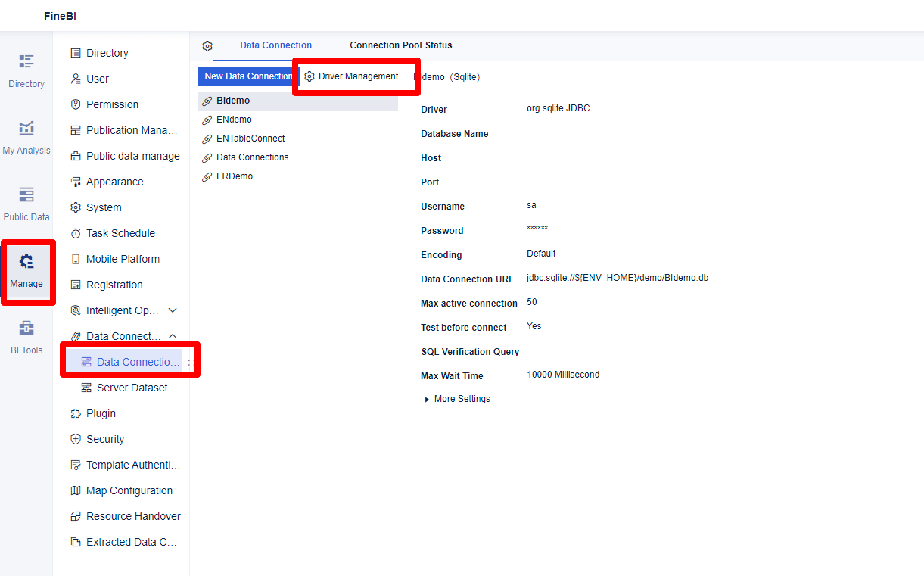Click the 10000 Millisecond wait time value
Image resolution: width=924 pixels, height=576 pixels.
pos(563,375)
